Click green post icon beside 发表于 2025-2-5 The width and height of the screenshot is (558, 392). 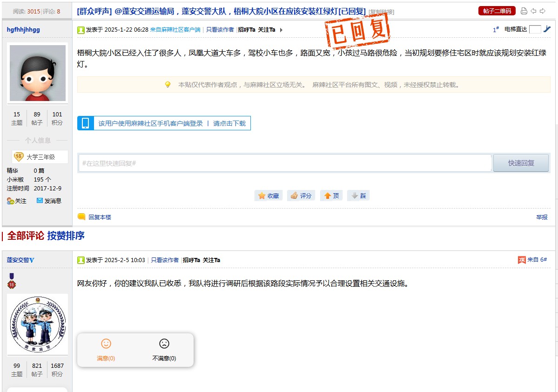[x=81, y=260]
